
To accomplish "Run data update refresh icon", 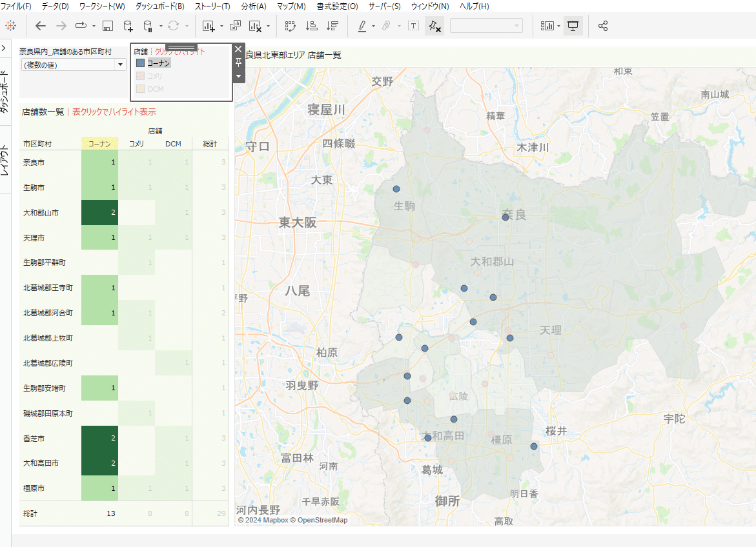I will click(x=174, y=26).
